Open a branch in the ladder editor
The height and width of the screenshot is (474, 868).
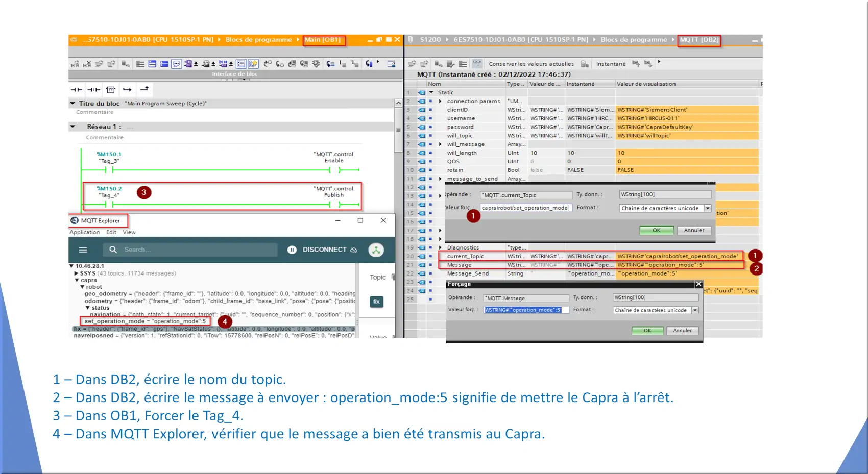[x=127, y=89]
